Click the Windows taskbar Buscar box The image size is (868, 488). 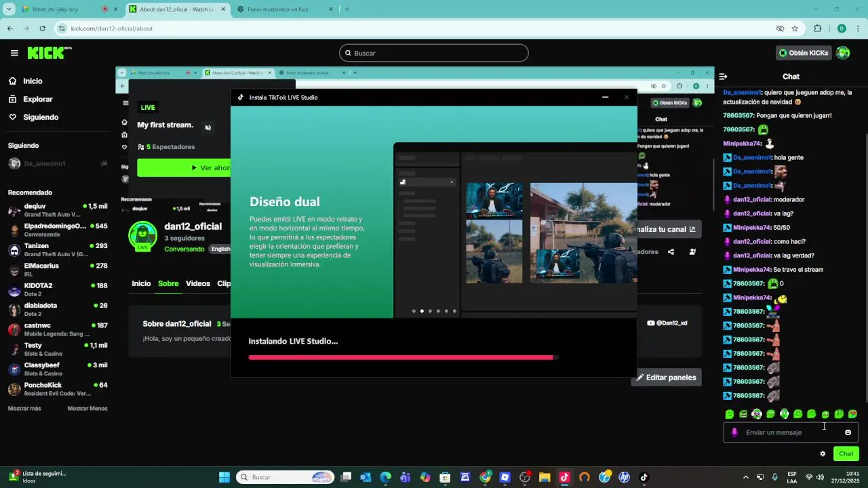point(285,477)
